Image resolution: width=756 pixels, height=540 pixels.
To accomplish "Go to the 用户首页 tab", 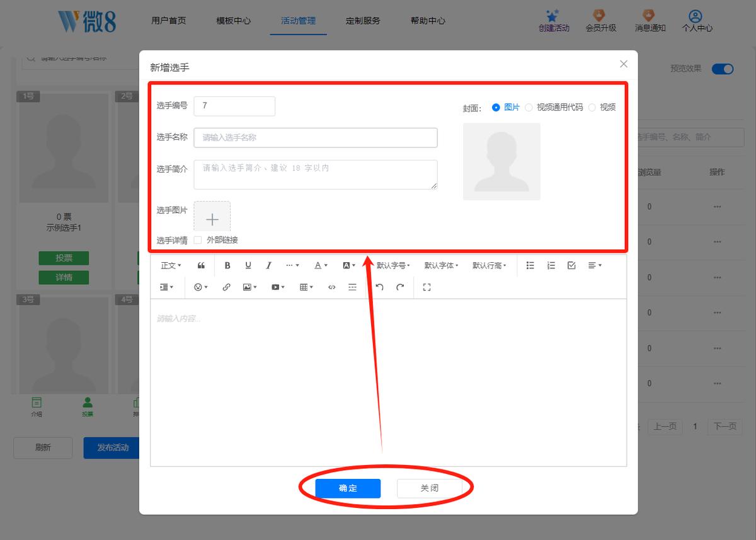I will tap(169, 21).
